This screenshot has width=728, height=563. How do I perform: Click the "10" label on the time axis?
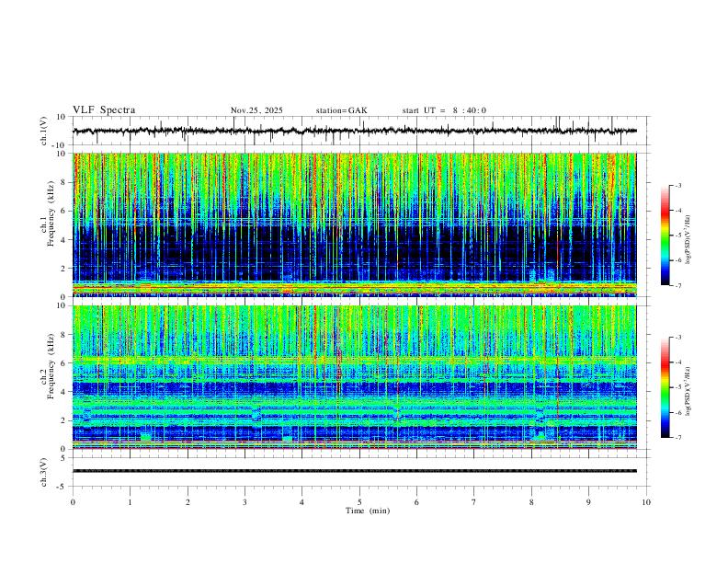click(x=646, y=502)
